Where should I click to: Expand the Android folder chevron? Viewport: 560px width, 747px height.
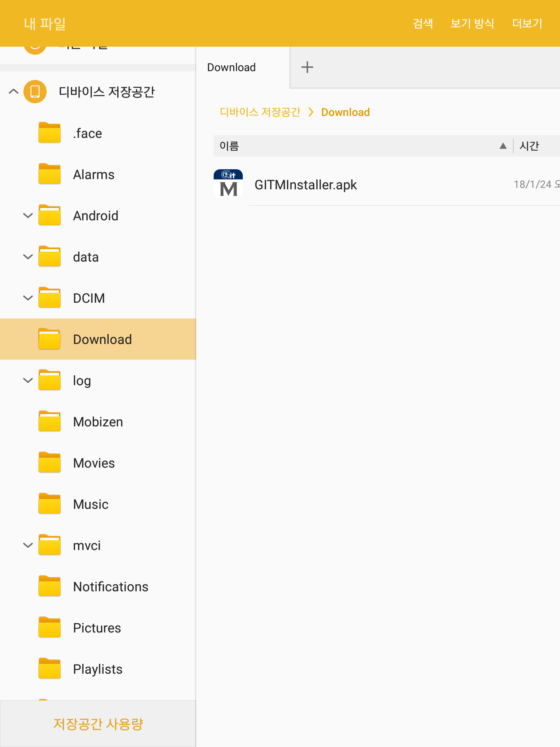(x=28, y=216)
